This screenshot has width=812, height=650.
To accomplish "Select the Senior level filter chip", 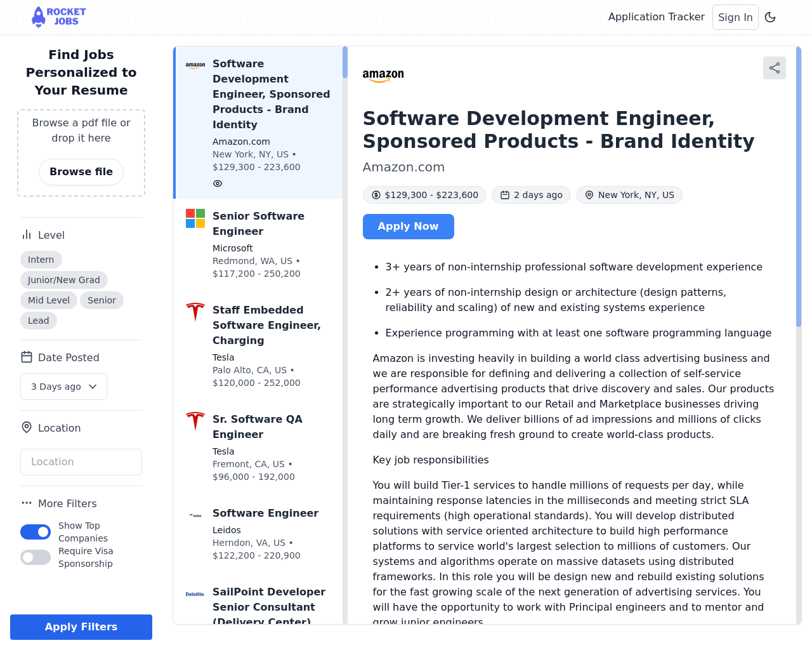I will pyautogui.click(x=101, y=300).
